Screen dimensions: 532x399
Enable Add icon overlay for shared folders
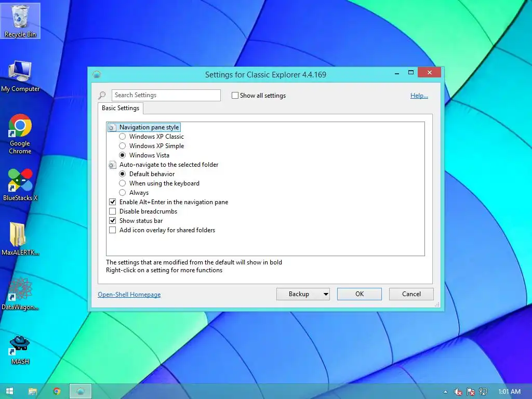coord(112,230)
